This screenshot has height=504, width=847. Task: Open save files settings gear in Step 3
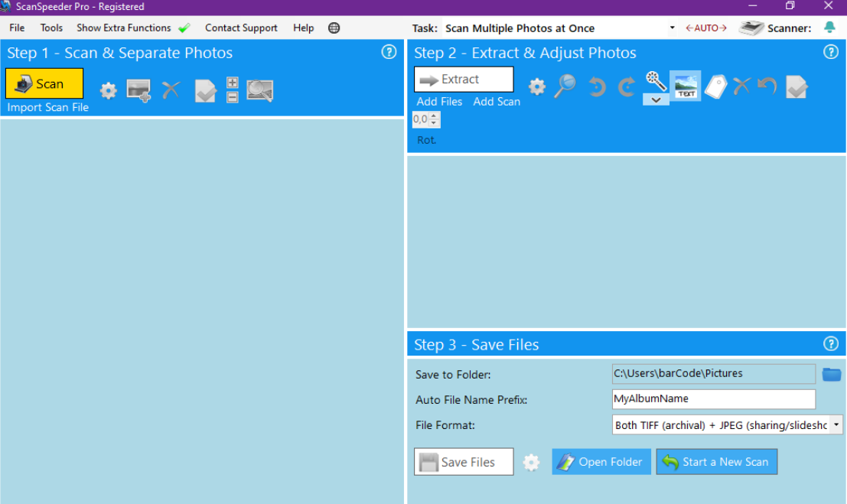pos(532,463)
